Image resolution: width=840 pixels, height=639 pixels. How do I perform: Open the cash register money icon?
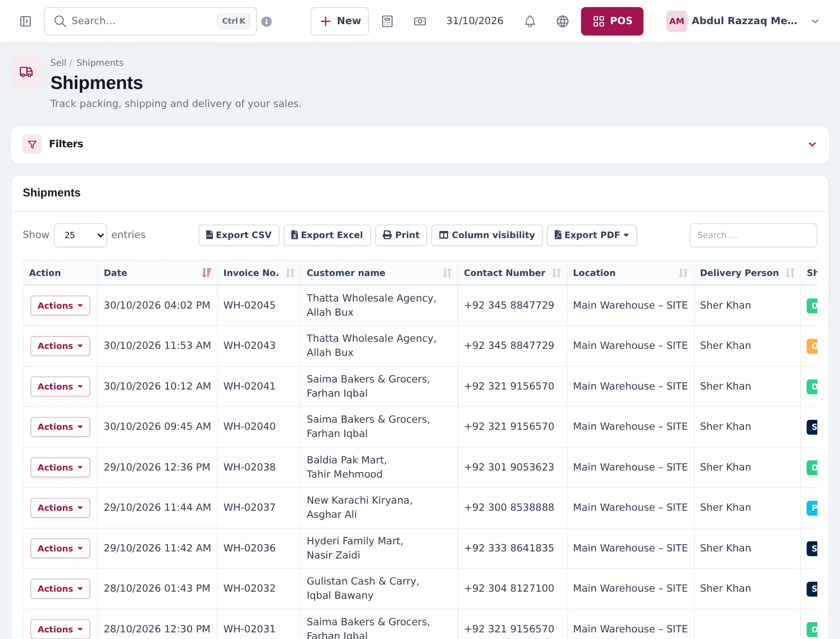tap(420, 21)
